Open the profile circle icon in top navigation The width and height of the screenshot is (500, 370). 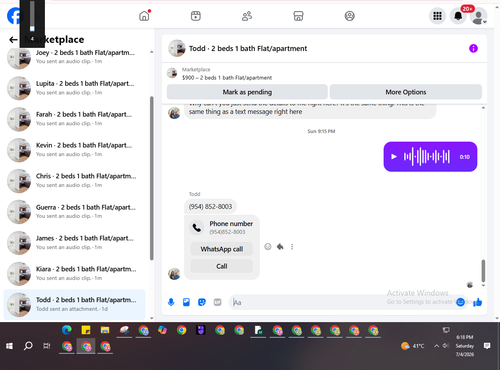(349, 16)
